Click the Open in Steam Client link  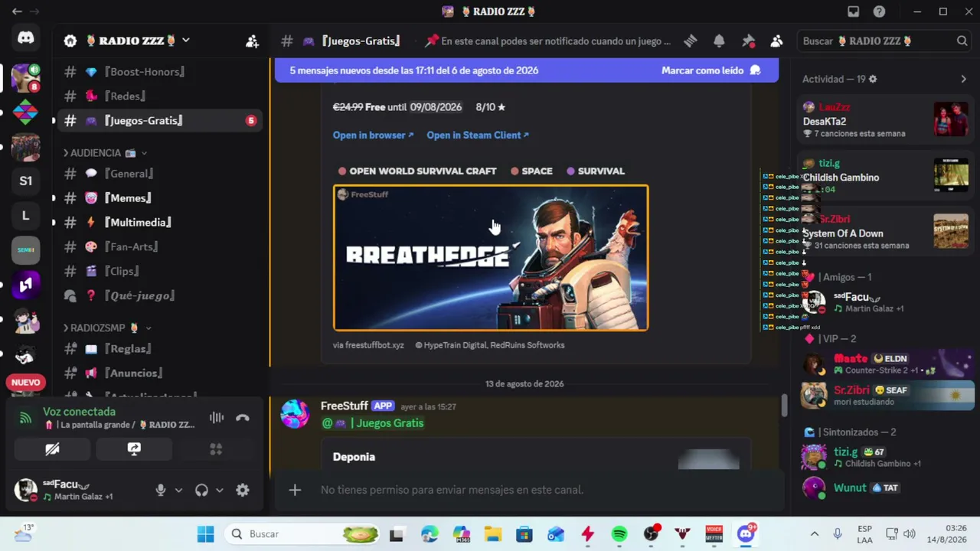[x=478, y=135]
